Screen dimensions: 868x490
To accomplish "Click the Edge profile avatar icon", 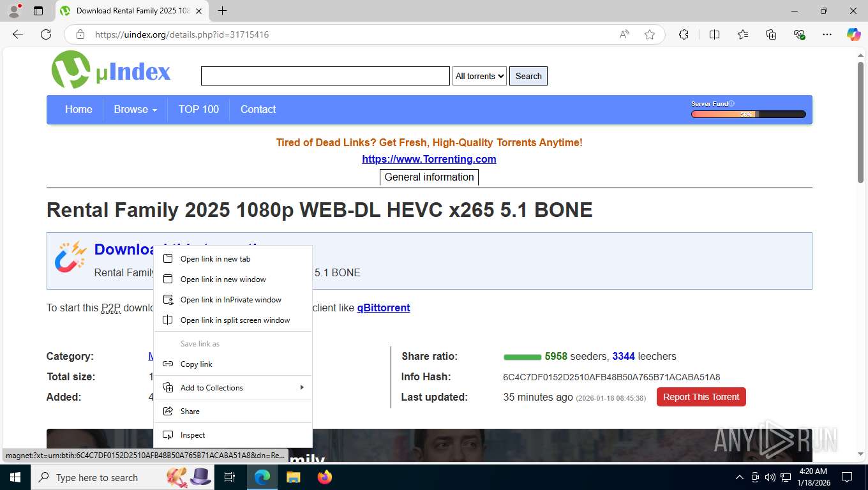I will [13, 11].
